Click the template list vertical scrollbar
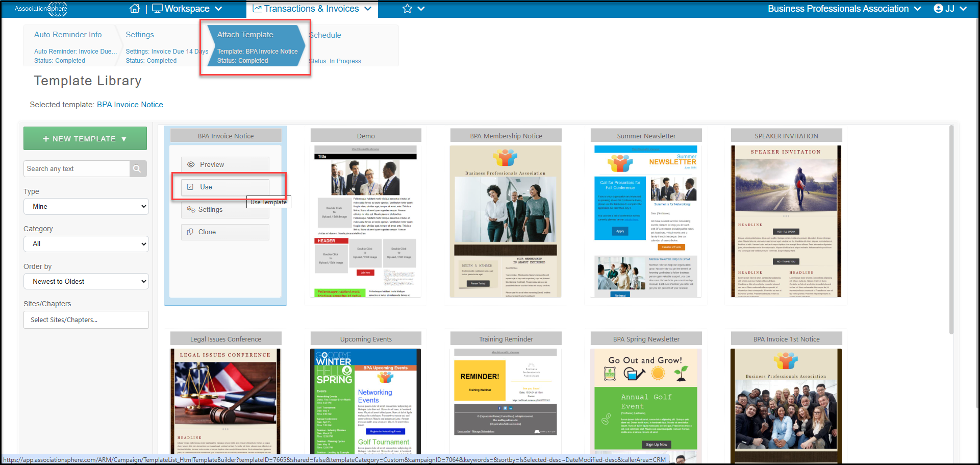 951,230
